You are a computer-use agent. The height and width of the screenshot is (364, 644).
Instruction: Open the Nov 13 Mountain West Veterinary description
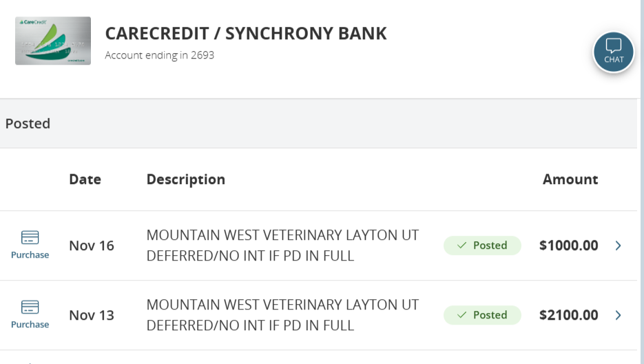282,315
